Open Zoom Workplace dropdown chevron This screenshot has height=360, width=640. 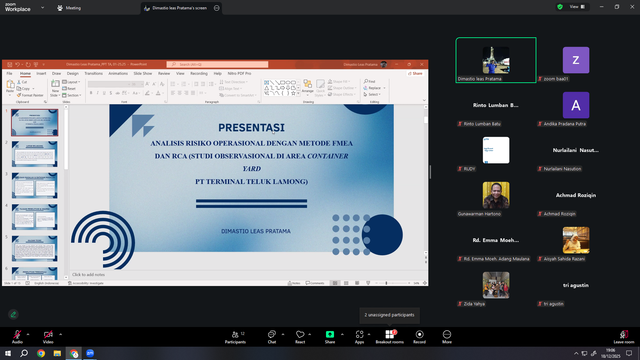42,7
